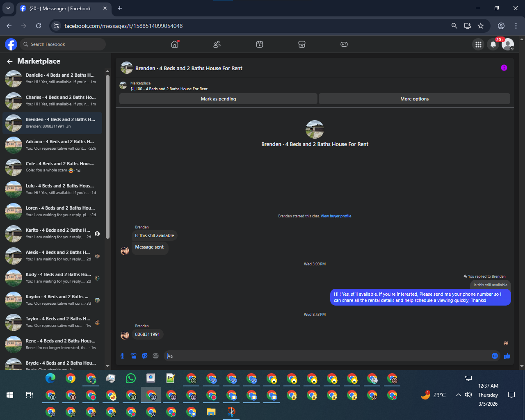The image size is (525, 420).
Task: Click the message 8068311991
Action: coord(147,334)
